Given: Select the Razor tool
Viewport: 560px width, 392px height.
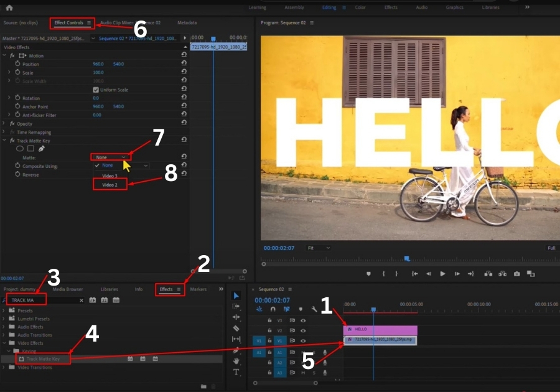Looking at the screenshot, I should [x=236, y=328].
